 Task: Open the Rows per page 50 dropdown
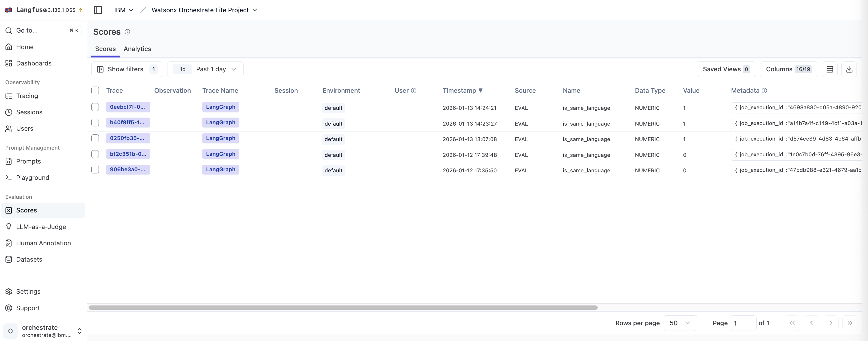click(680, 323)
